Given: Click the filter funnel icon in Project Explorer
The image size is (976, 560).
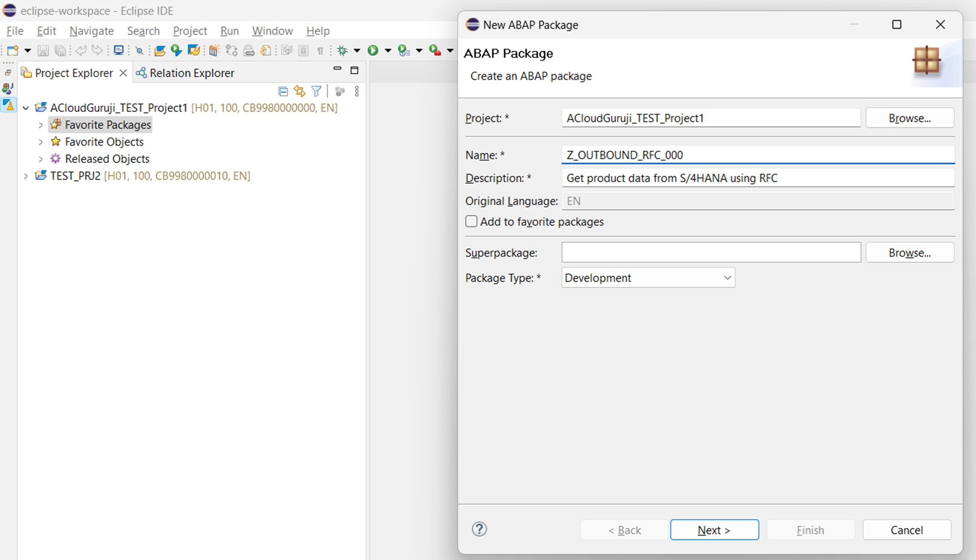Looking at the screenshot, I should click(x=316, y=91).
